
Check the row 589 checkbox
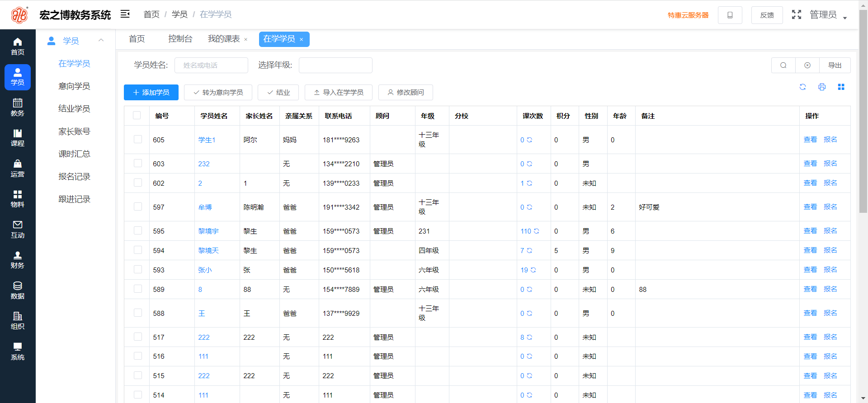(x=138, y=289)
